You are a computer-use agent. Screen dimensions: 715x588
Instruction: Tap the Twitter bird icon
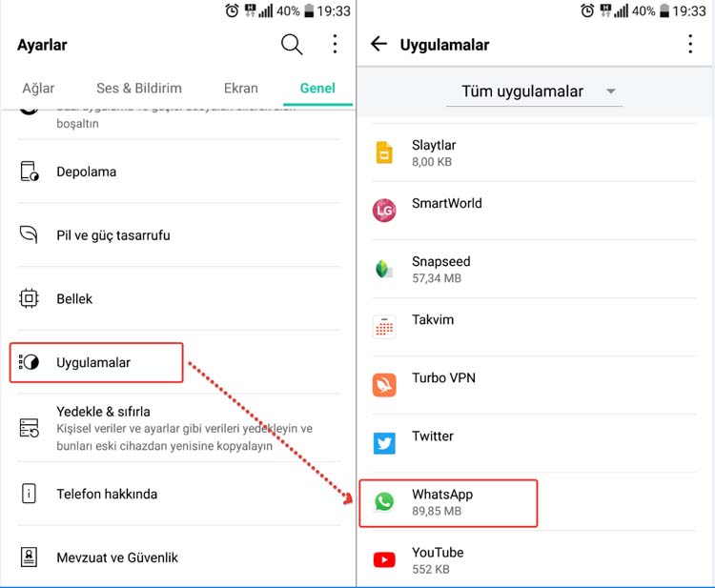[x=384, y=443]
